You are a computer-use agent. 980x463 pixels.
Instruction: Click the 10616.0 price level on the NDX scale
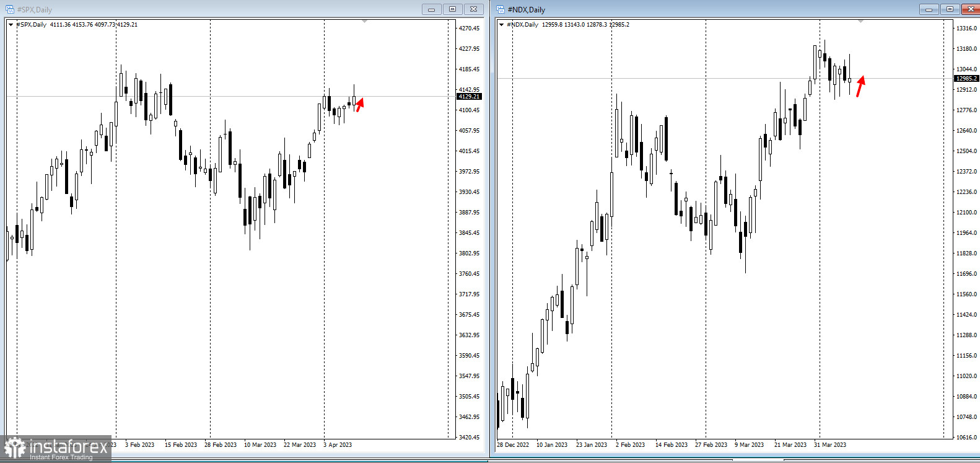pos(966,438)
